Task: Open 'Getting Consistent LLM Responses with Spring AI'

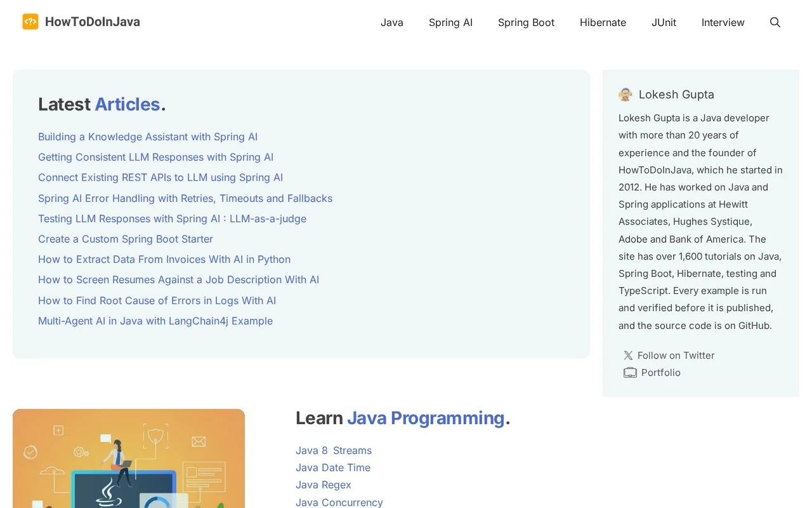Action: tap(155, 157)
